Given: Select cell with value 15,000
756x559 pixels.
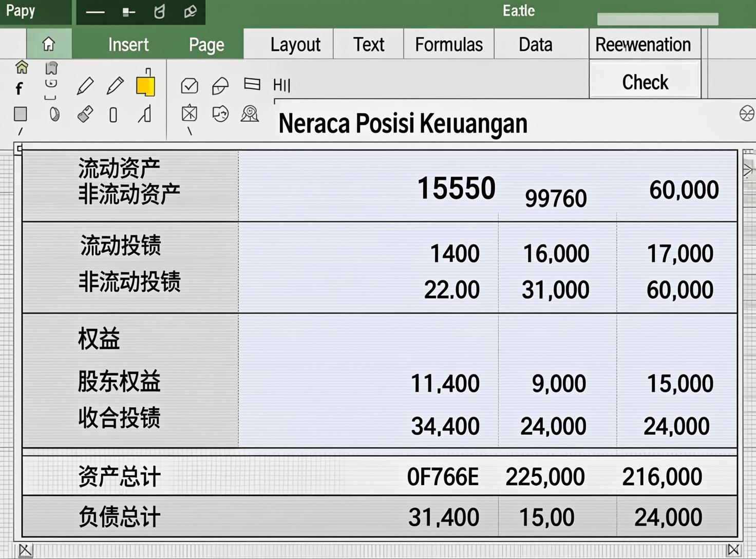Looking at the screenshot, I should coord(680,384).
